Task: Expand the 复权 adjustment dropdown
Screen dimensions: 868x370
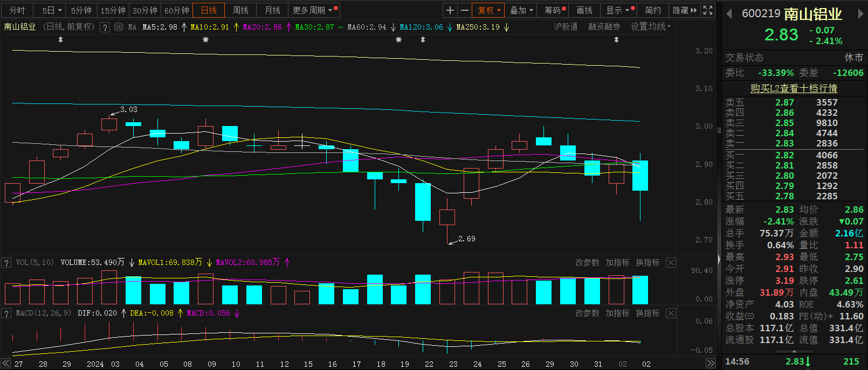Action: pos(489,10)
